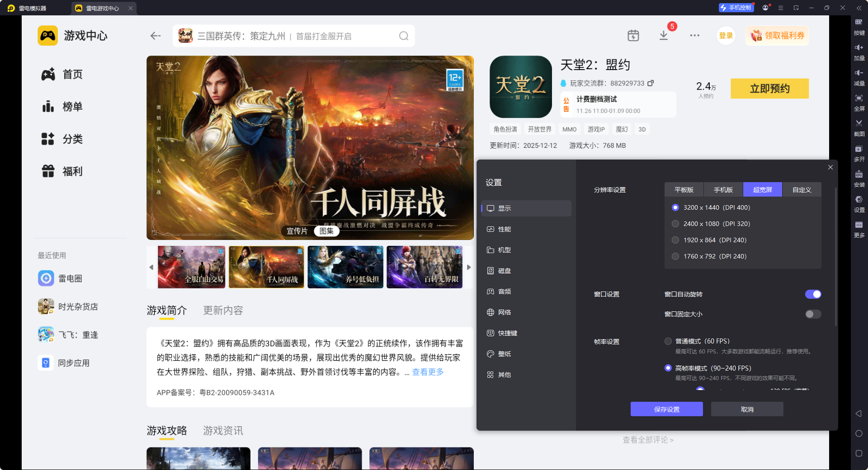Switch to 平板版 resolution tab
This screenshot has height=470, width=868.
(684, 190)
